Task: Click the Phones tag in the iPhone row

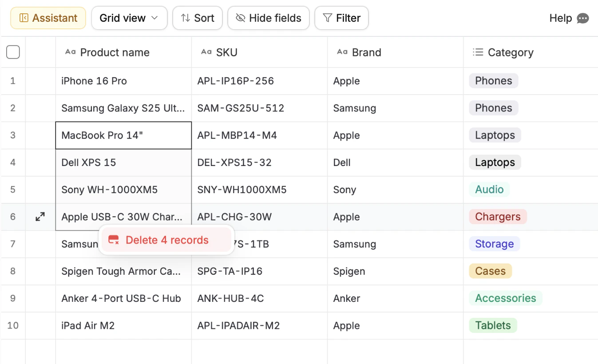Action: (x=494, y=81)
